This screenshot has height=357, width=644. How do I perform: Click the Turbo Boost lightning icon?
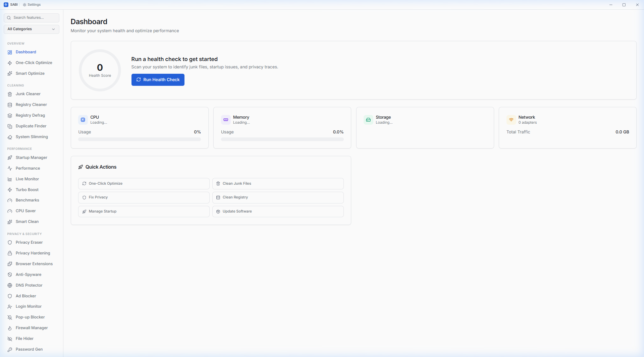coord(10,190)
